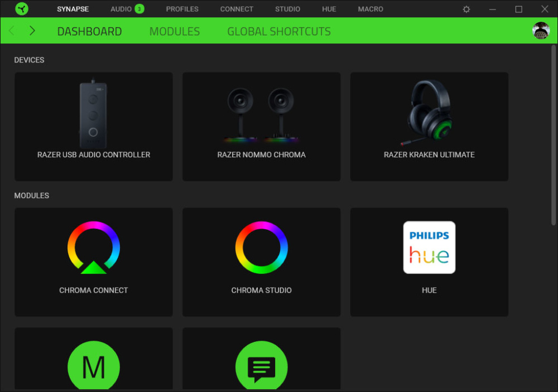Open the Macro tab
This screenshot has height=392, width=558.
pos(371,9)
